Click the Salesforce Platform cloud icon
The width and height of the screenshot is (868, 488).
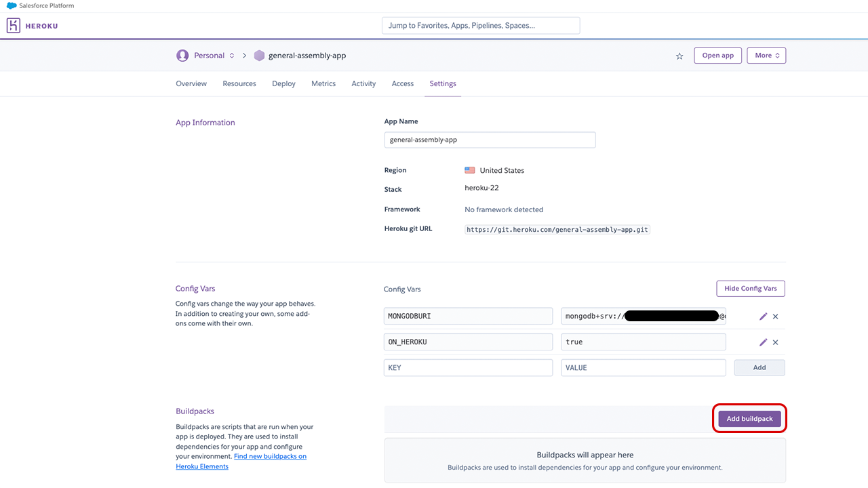coord(12,5)
